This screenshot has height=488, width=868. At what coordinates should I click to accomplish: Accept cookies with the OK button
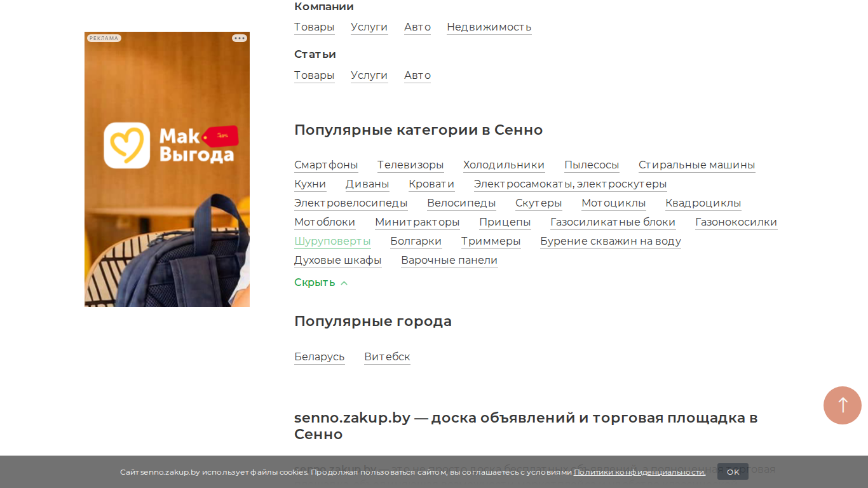point(733,471)
